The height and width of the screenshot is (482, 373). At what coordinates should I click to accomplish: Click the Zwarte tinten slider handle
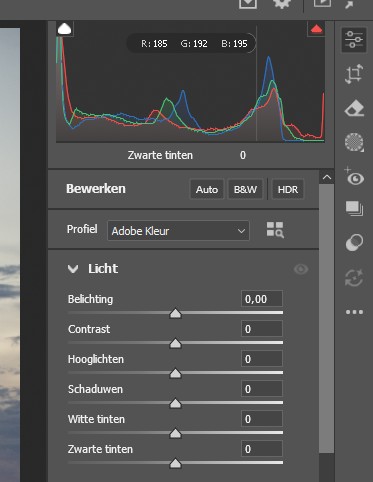pyautogui.click(x=175, y=464)
